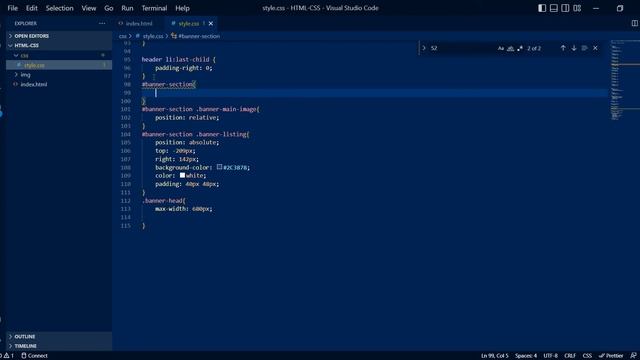This screenshot has height=360, width=640.
Task: Click the minimap on the editor's right
Action: [x=624, y=80]
